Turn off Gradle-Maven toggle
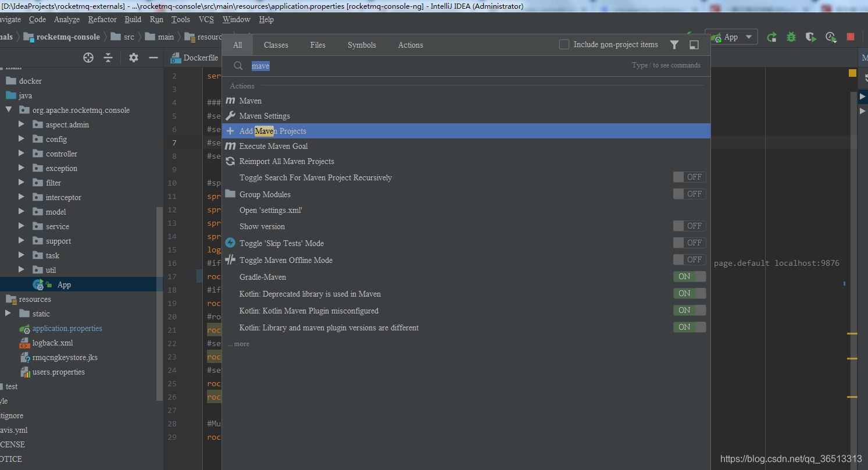Viewport: 868px width, 470px height. coord(690,276)
